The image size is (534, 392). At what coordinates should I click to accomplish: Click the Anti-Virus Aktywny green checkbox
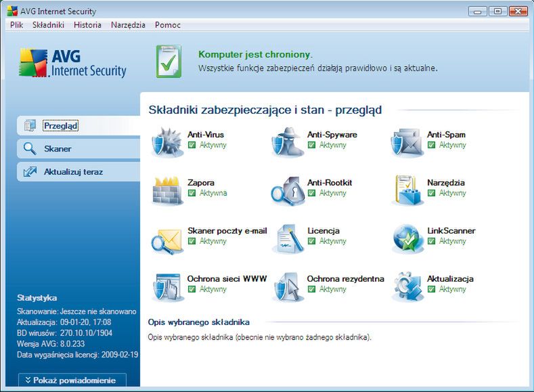192,145
